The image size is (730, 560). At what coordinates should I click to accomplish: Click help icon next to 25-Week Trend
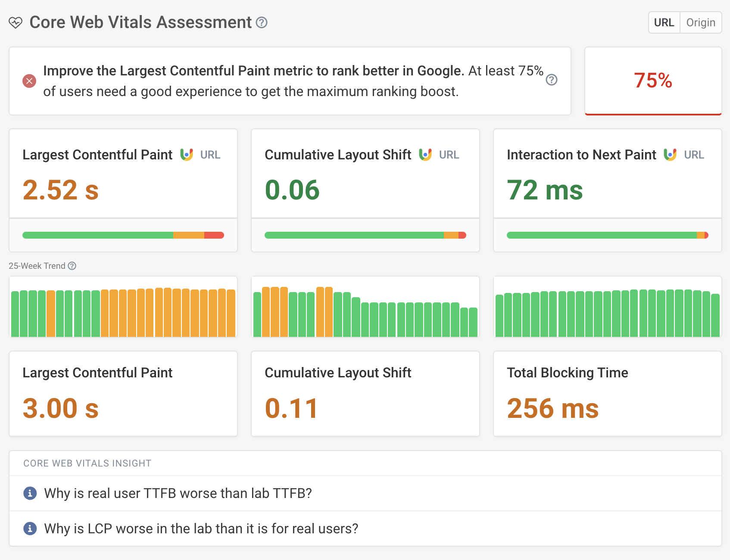point(72,266)
